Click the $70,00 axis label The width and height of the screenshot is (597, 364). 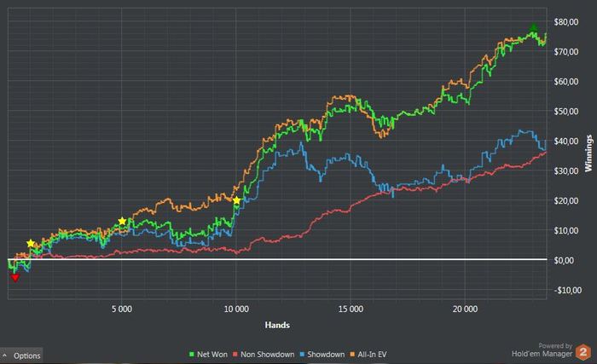tap(565, 52)
